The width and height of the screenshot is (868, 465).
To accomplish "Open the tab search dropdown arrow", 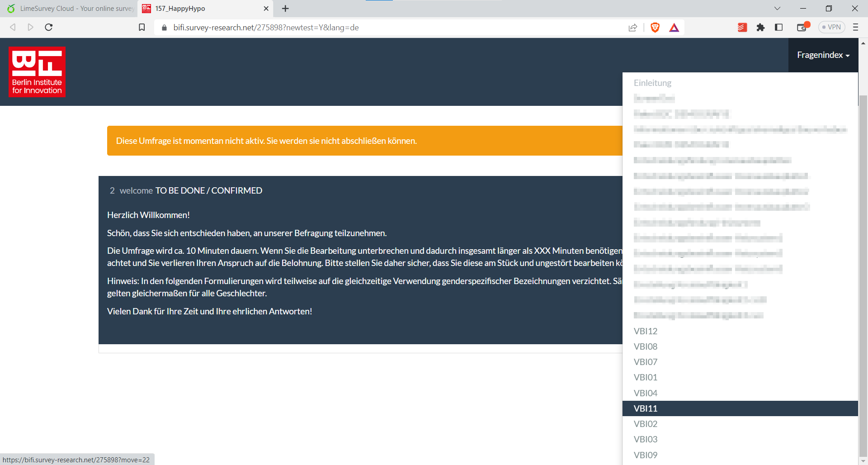I will [x=777, y=9].
